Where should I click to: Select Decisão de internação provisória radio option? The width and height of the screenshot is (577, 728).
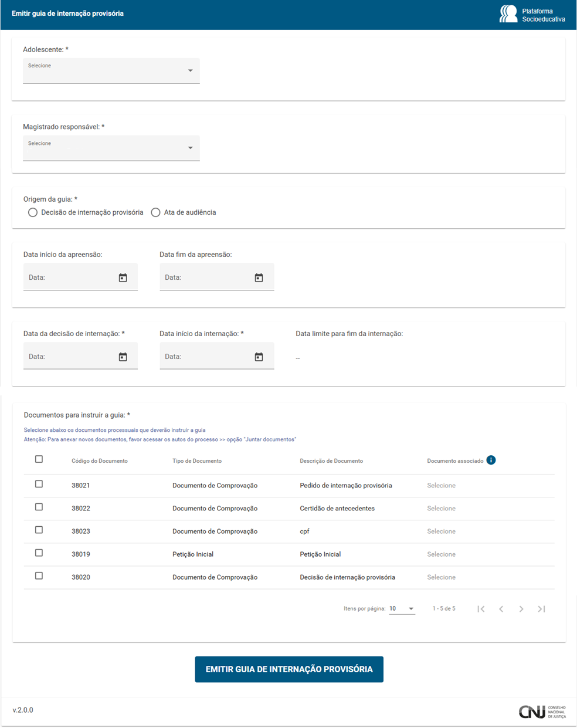(x=33, y=212)
